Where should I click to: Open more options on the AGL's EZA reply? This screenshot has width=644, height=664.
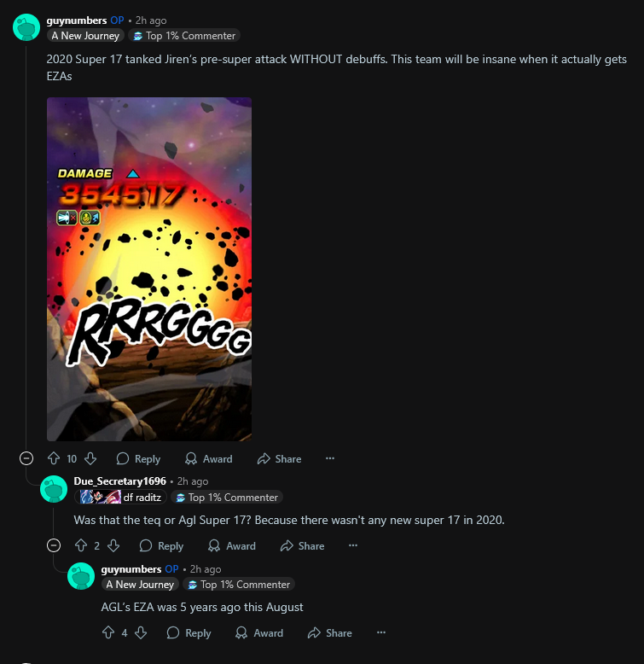click(x=380, y=632)
